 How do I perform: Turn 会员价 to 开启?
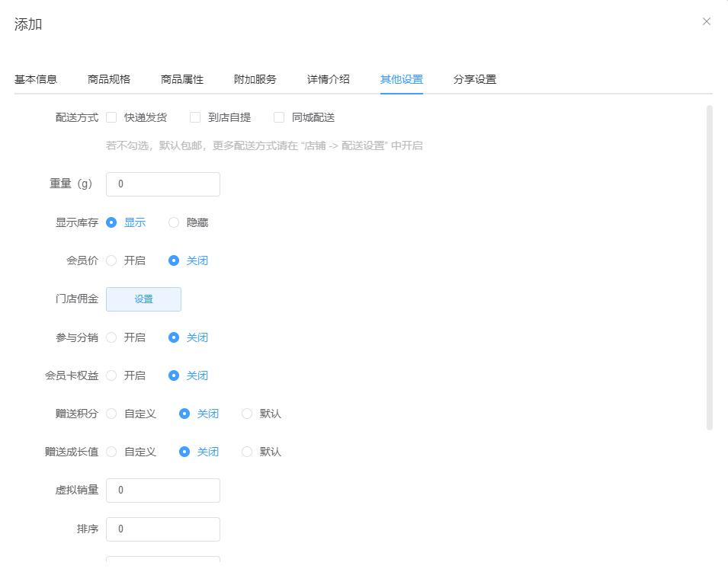click(111, 260)
